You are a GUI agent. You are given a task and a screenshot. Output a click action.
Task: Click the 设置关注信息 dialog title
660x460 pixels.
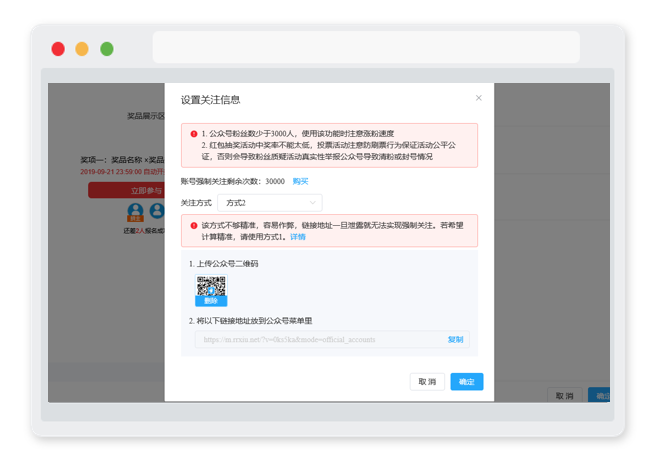tap(210, 100)
